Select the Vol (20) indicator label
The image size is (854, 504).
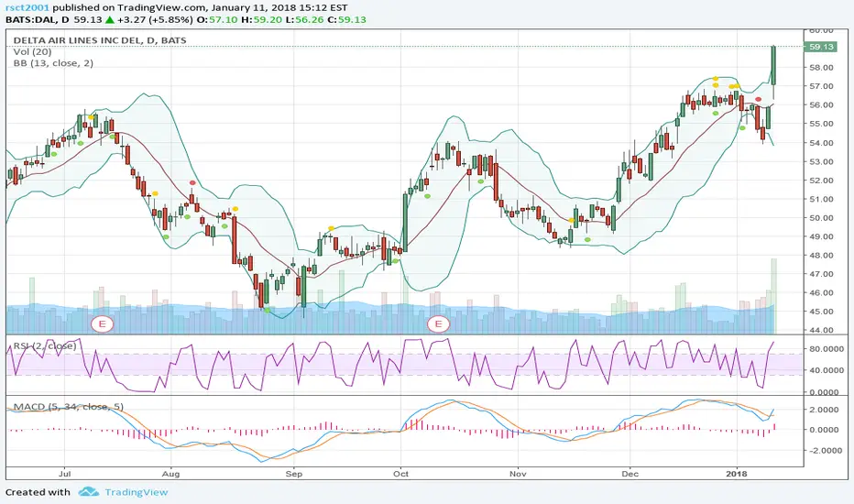tap(33, 51)
